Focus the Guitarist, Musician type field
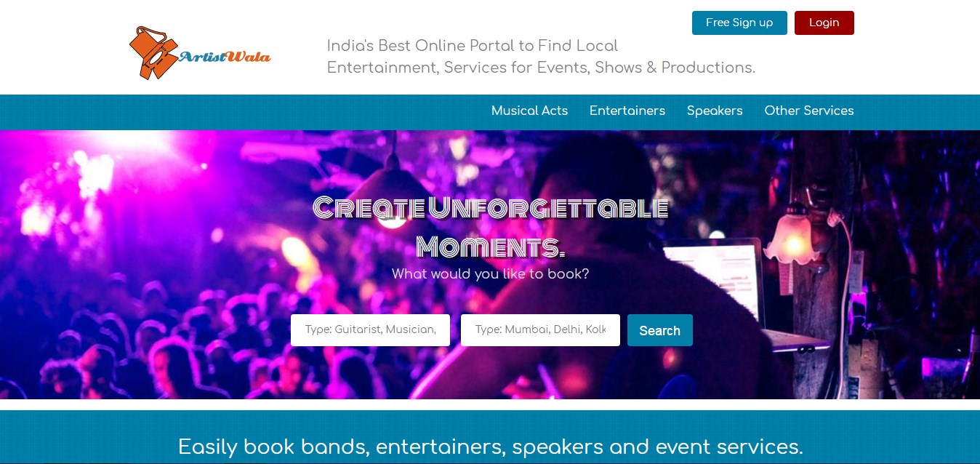 [x=370, y=330]
